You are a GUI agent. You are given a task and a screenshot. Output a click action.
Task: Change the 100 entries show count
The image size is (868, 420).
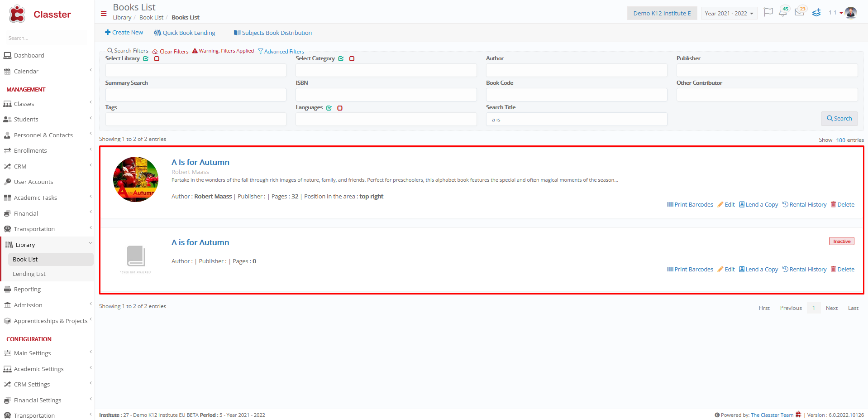pos(840,140)
